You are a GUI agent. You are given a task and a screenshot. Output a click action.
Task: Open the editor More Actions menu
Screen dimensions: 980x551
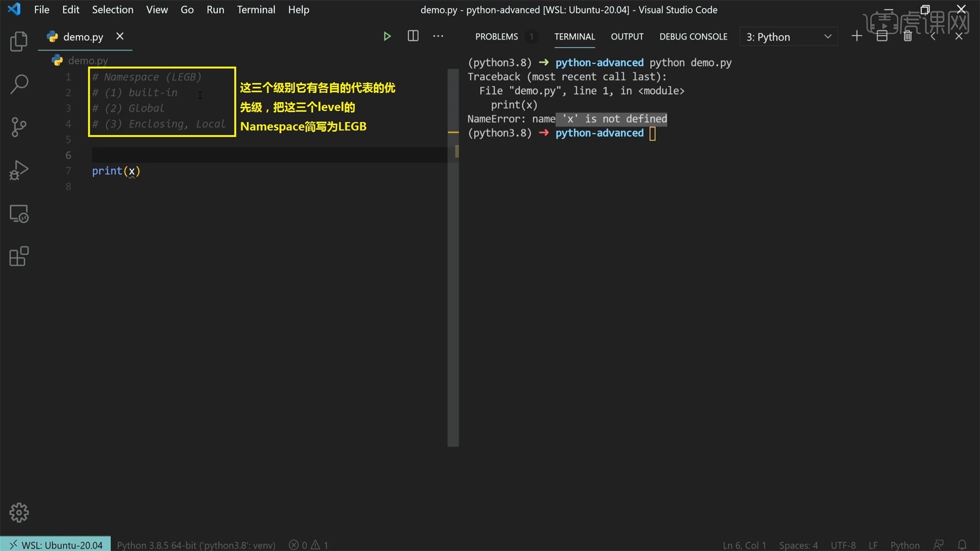pyautogui.click(x=438, y=36)
